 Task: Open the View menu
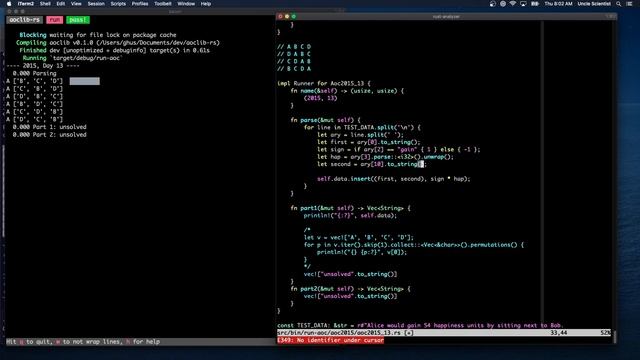(76, 4)
